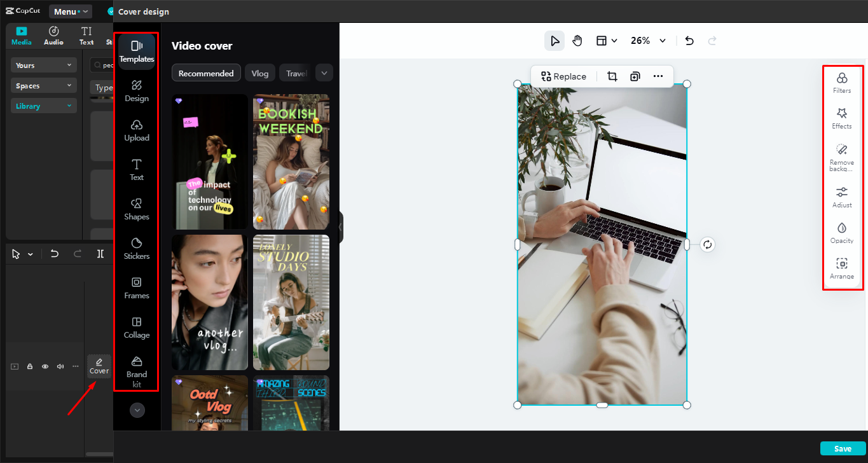This screenshot has height=463, width=868.
Task: Open the Crop tool for the image
Action: click(612, 76)
